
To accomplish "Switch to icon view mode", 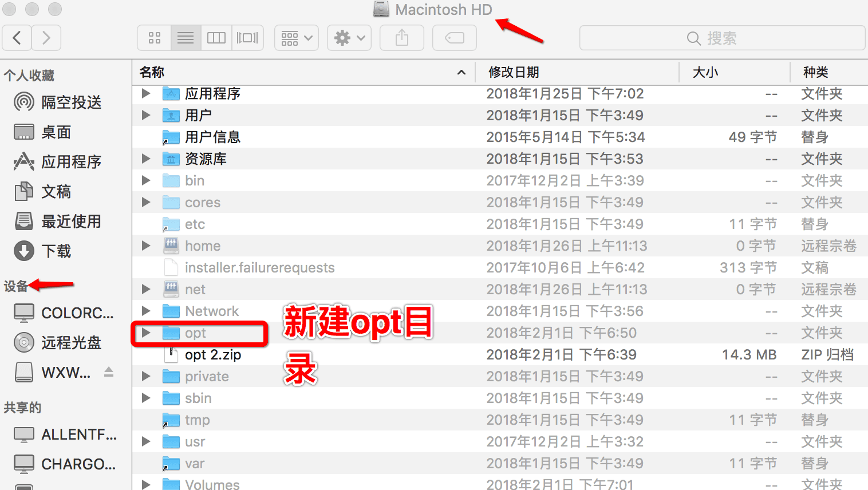I will coord(154,38).
